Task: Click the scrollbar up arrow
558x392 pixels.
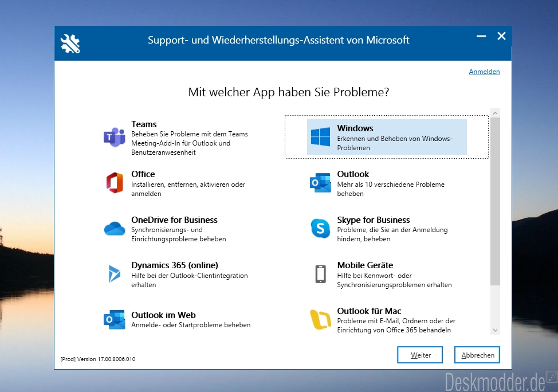Action: pyautogui.click(x=495, y=113)
